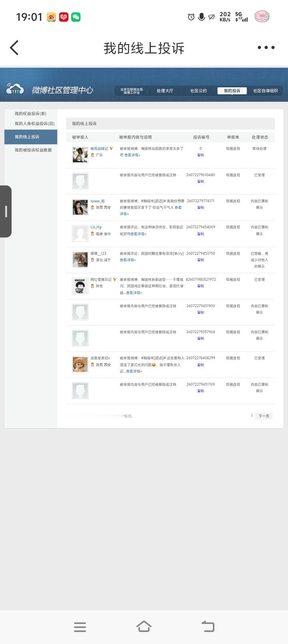Image resolution: width=288 pixels, height=644 pixels.
Task: Click 查看详情 in 晚风追娱记 row
Action: coord(132,155)
